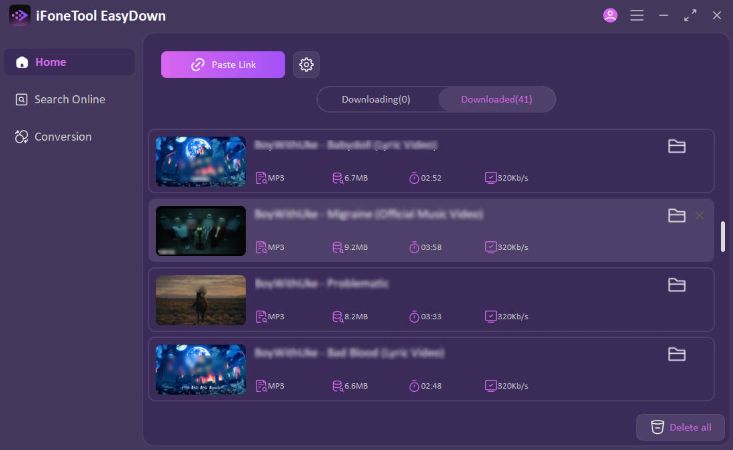Go to Home in the sidebar
This screenshot has width=733, height=450.
tap(69, 62)
